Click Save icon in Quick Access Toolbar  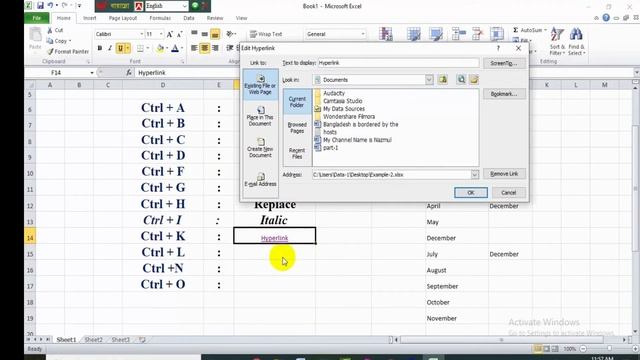point(40,6)
